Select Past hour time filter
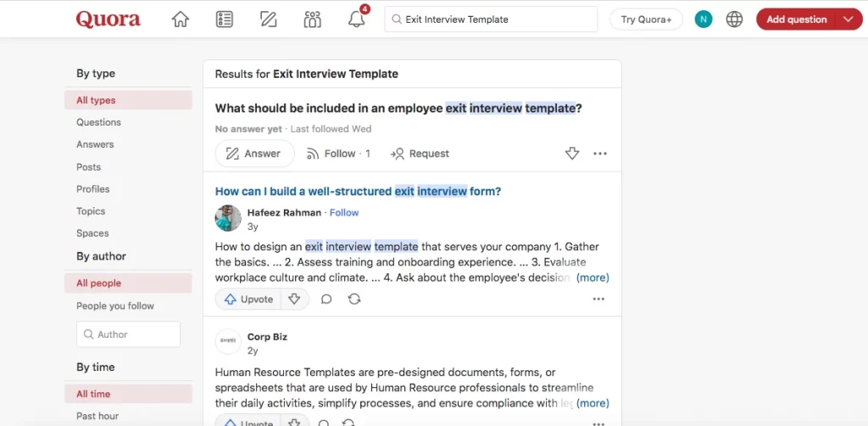This screenshot has width=868, height=426. click(97, 416)
